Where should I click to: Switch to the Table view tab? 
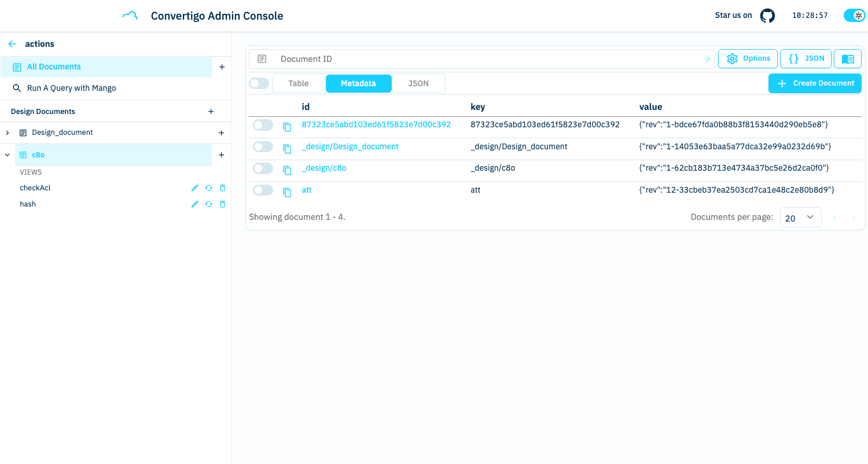coord(299,83)
